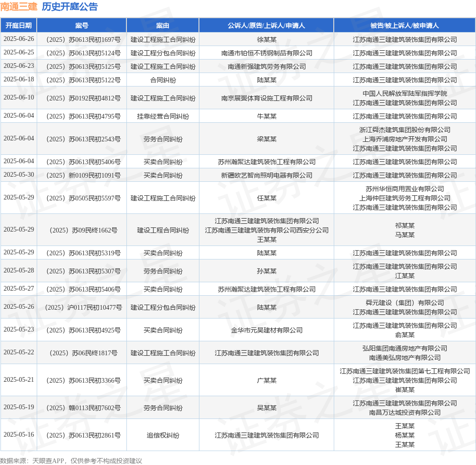
Task: Click defendant 江某某
Action: point(405,276)
